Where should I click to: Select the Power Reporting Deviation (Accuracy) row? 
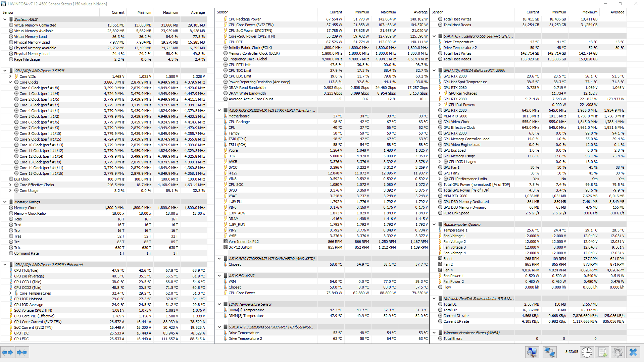pos(322,82)
